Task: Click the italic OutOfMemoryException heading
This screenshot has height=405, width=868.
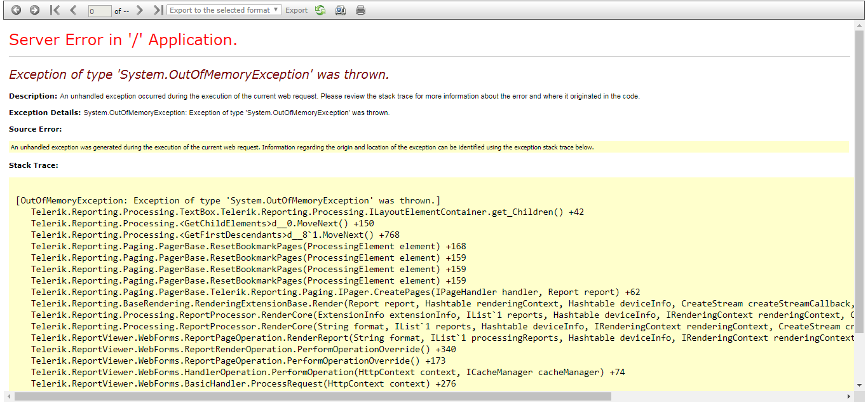Action: pos(199,74)
